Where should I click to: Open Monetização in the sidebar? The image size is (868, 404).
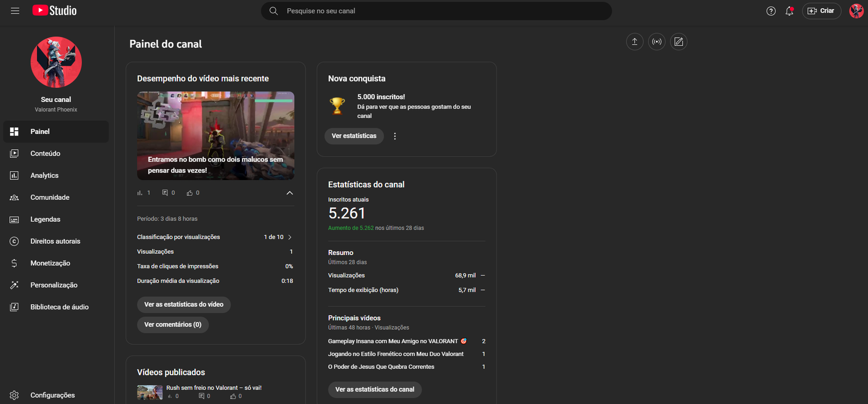(56, 263)
